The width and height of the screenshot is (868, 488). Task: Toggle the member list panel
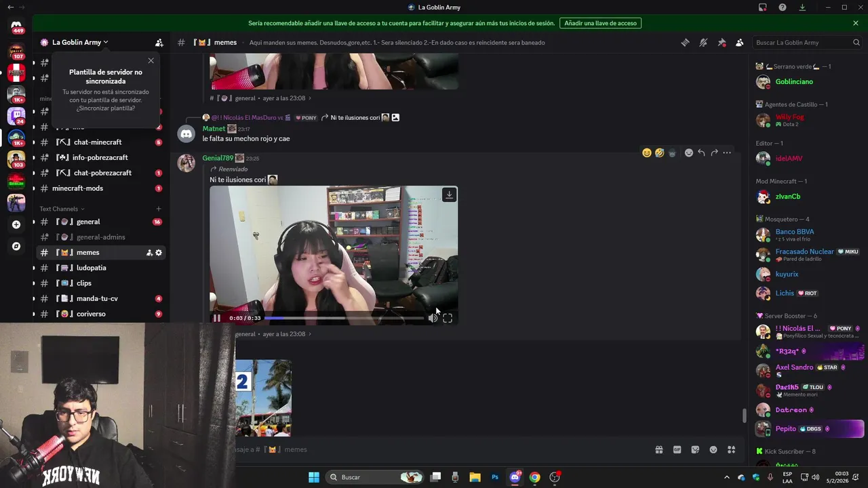tap(740, 42)
